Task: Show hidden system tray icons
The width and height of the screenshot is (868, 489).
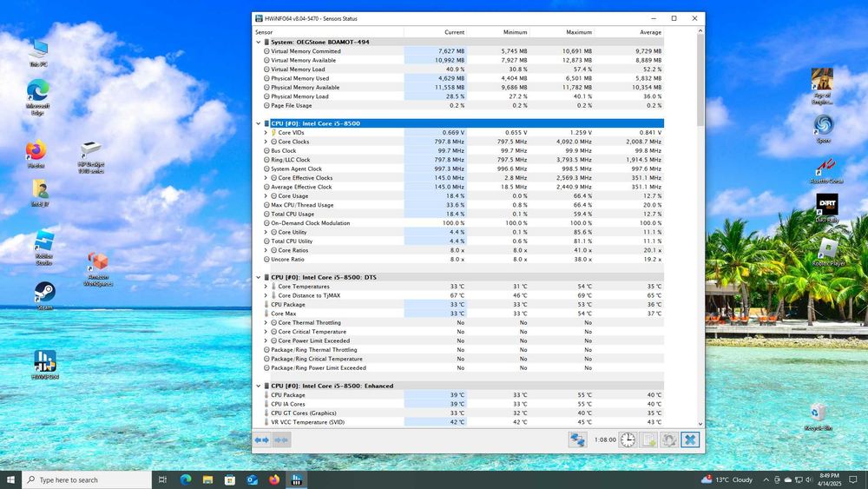Action: tap(766, 479)
